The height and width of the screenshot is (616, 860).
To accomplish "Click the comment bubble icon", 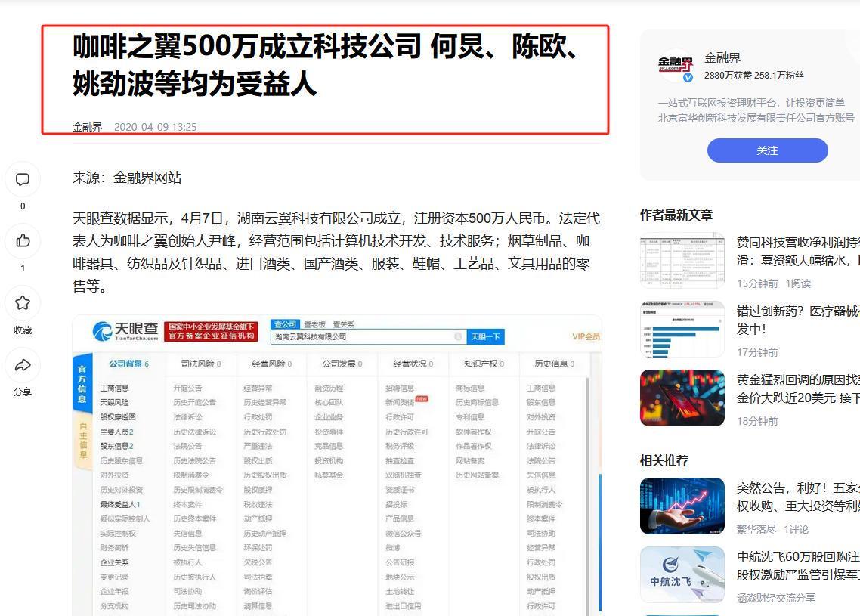I will pyautogui.click(x=23, y=179).
